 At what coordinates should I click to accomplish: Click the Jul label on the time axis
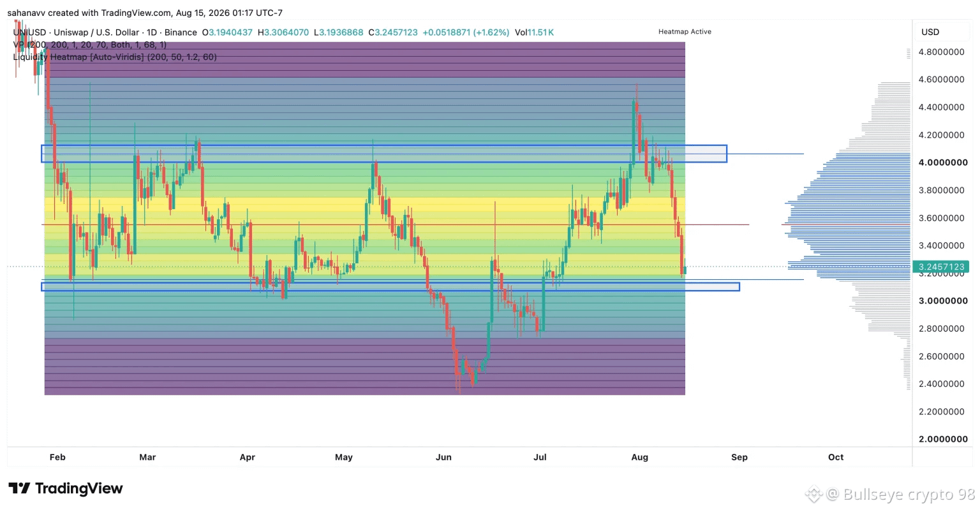click(x=540, y=457)
